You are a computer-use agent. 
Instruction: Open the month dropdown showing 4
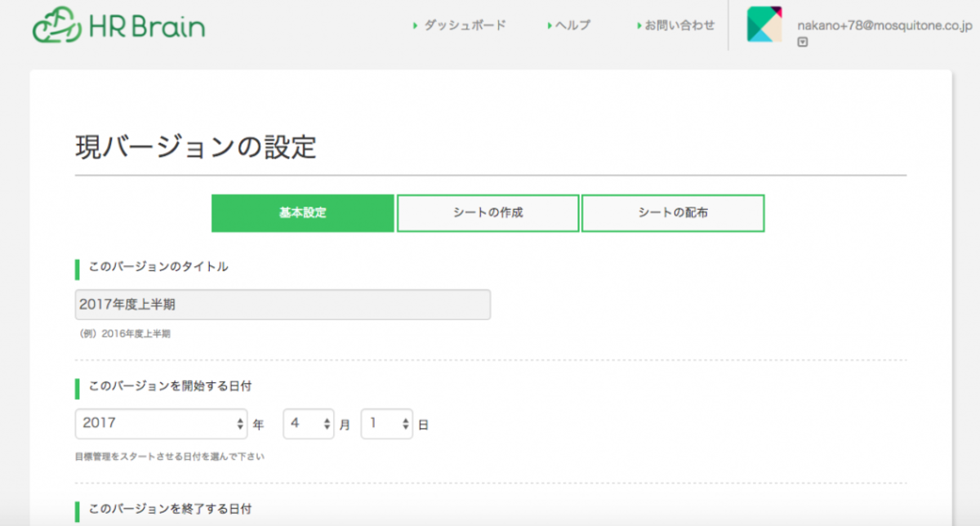point(308,424)
